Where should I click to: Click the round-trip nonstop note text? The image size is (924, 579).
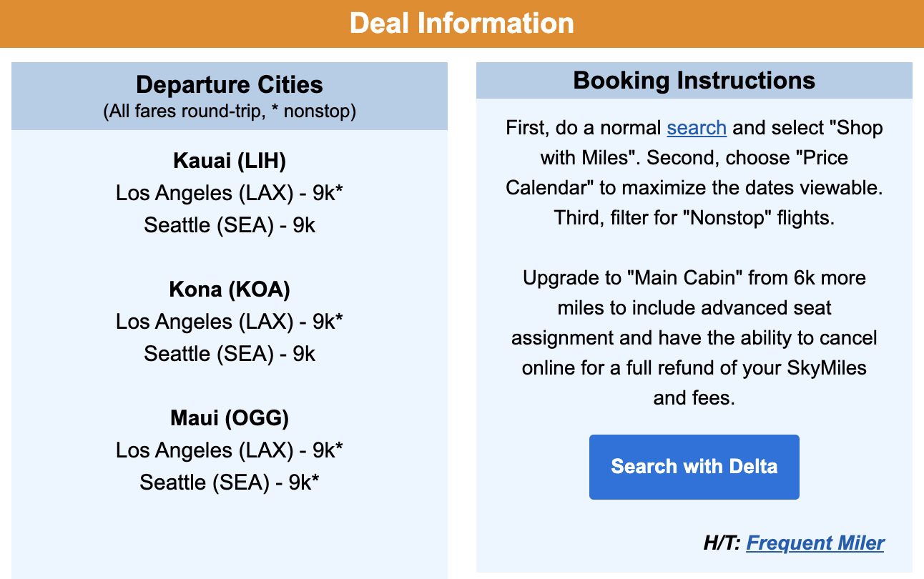(x=230, y=111)
